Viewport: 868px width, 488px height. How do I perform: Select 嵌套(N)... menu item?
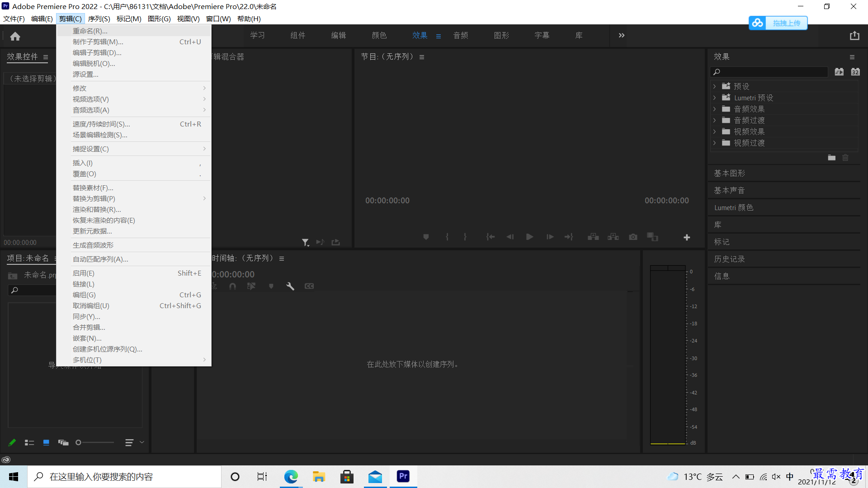point(134,338)
